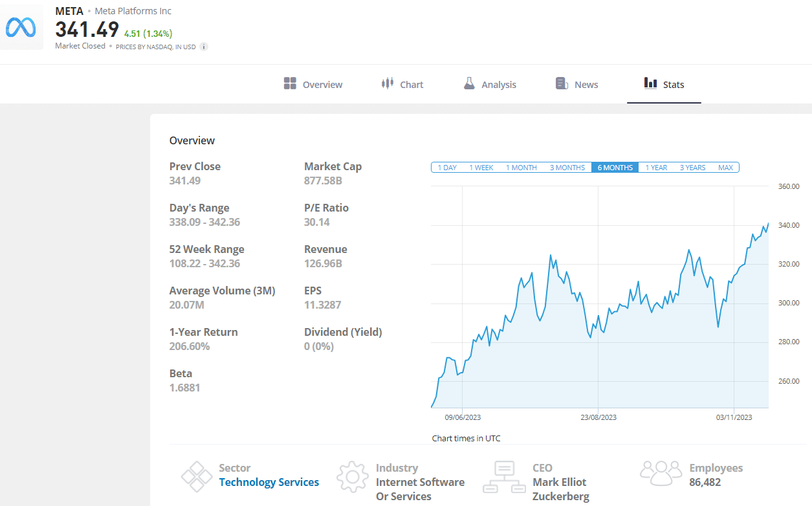Image resolution: width=812 pixels, height=506 pixels.
Task: Set chart range to 1 WEEK
Action: [481, 168]
